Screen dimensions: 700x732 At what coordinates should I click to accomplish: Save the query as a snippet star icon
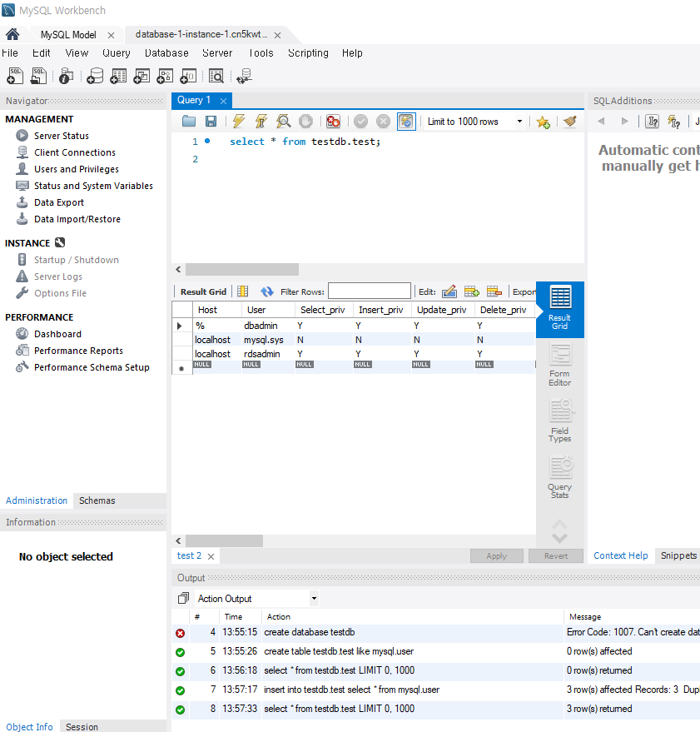(x=543, y=122)
